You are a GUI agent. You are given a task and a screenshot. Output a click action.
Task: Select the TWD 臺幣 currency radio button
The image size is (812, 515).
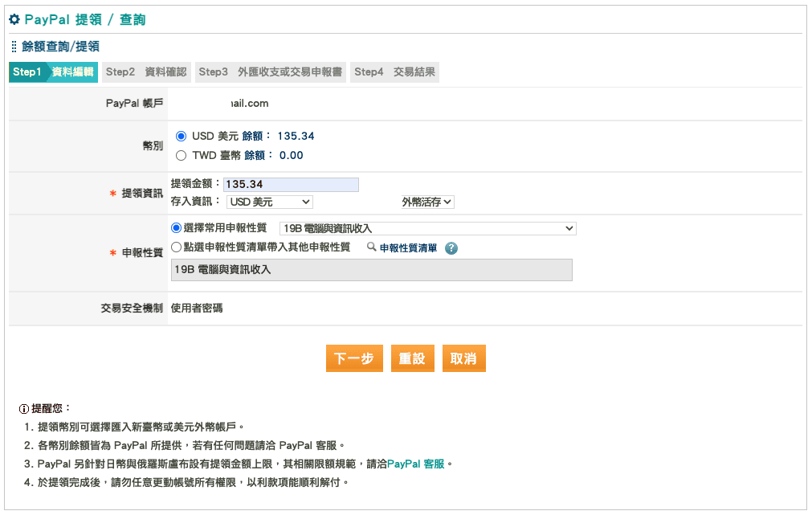click(x=182, y=156)
